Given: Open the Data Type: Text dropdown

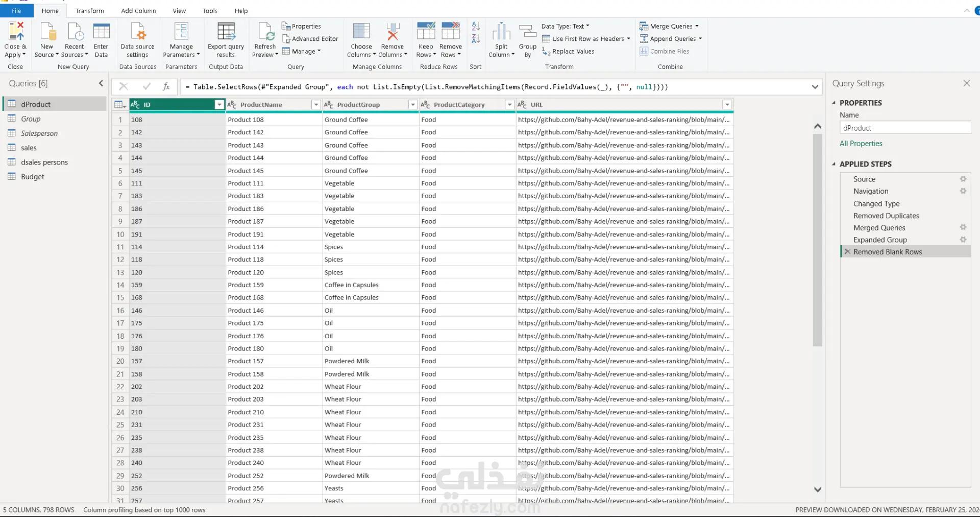Looking at the screenshot, I should coord(566,26).
